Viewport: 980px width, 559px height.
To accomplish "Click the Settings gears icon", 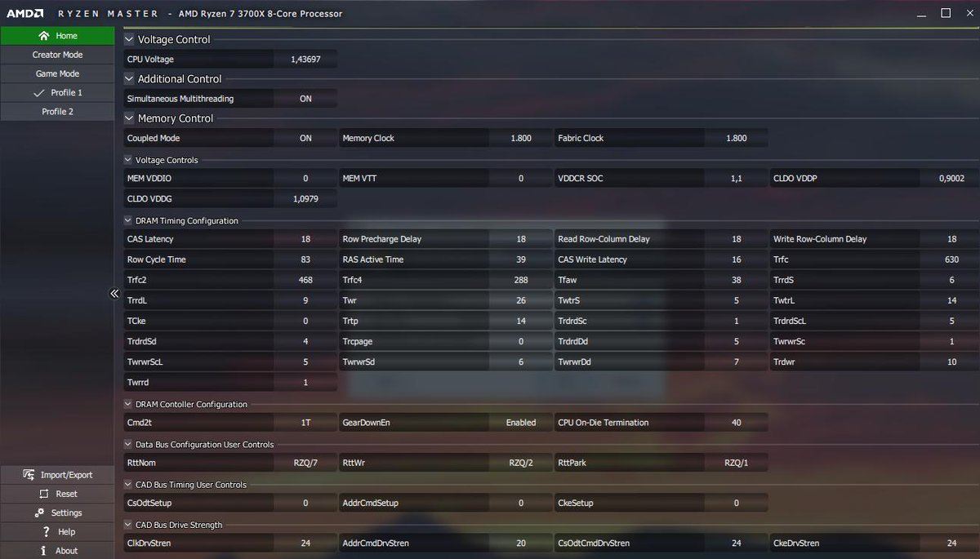I will 39,512.
